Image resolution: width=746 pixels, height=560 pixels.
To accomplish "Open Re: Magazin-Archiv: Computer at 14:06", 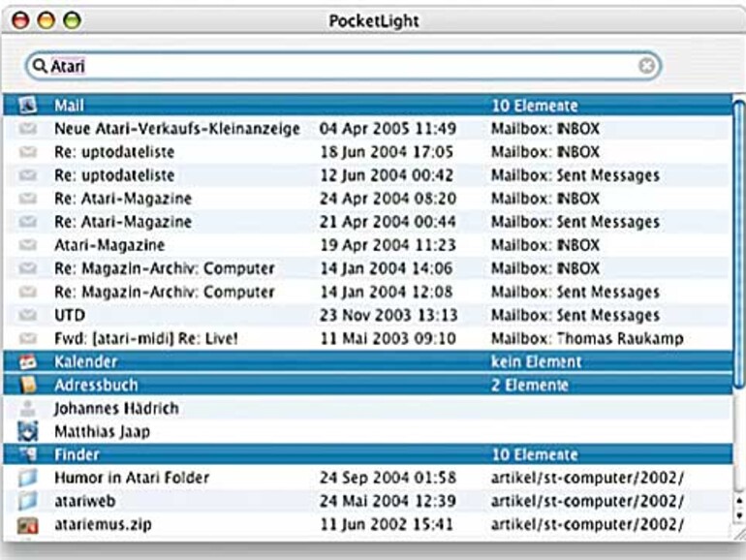I will [x=164, y=267].
